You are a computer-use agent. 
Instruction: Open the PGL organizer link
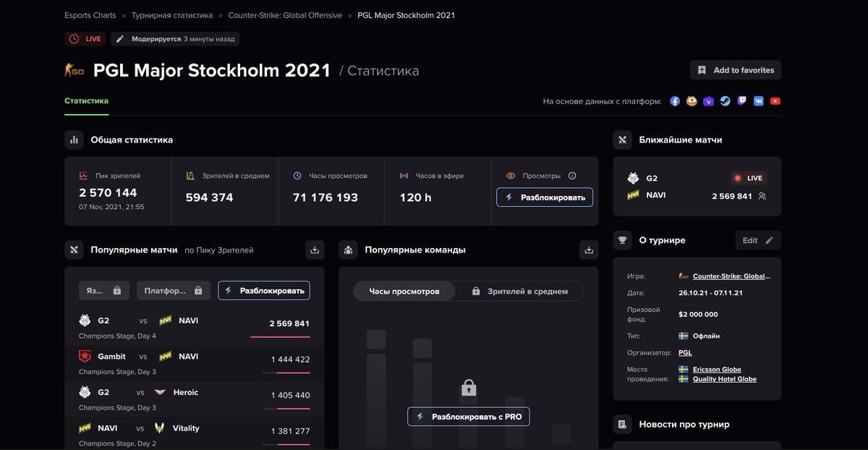(685, 352)
